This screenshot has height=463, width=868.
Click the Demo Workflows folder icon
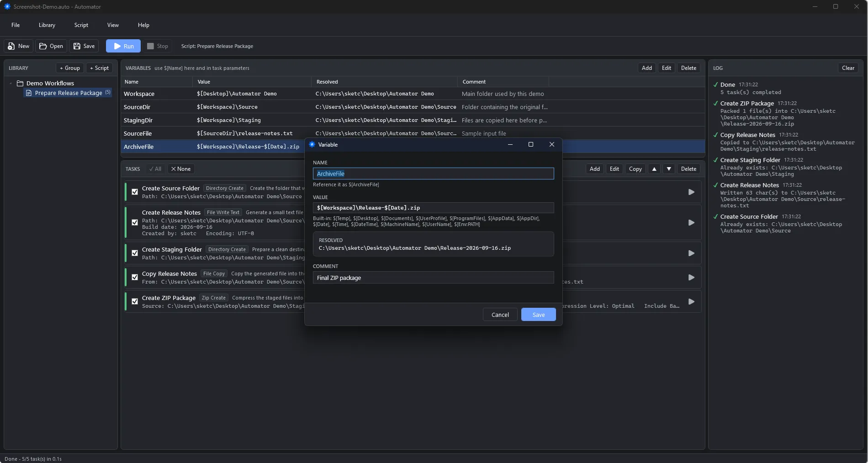pos(20,83)
